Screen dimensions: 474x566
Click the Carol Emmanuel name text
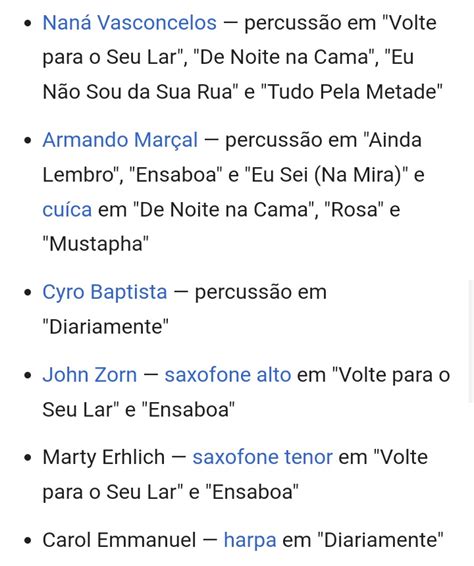pos(119,540)
